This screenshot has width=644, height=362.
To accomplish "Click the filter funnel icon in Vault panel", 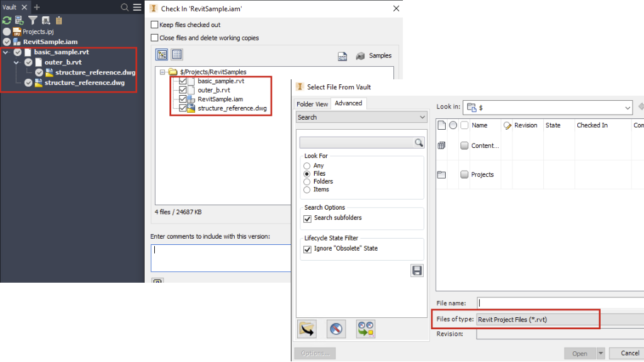I will (x=33, y=20).
